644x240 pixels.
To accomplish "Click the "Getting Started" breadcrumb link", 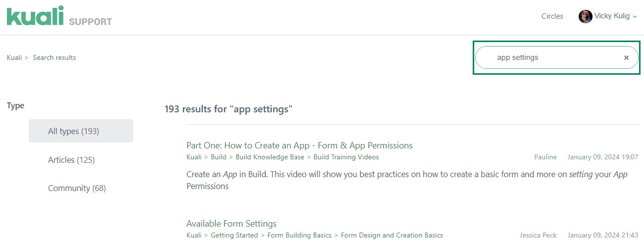I will pos(234,235).
